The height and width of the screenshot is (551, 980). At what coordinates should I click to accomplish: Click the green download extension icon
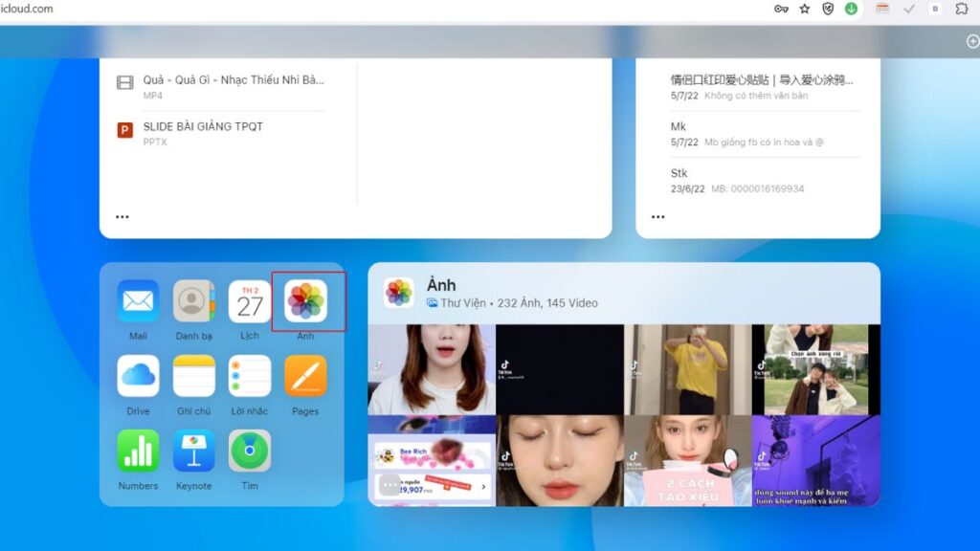[851, 9]
